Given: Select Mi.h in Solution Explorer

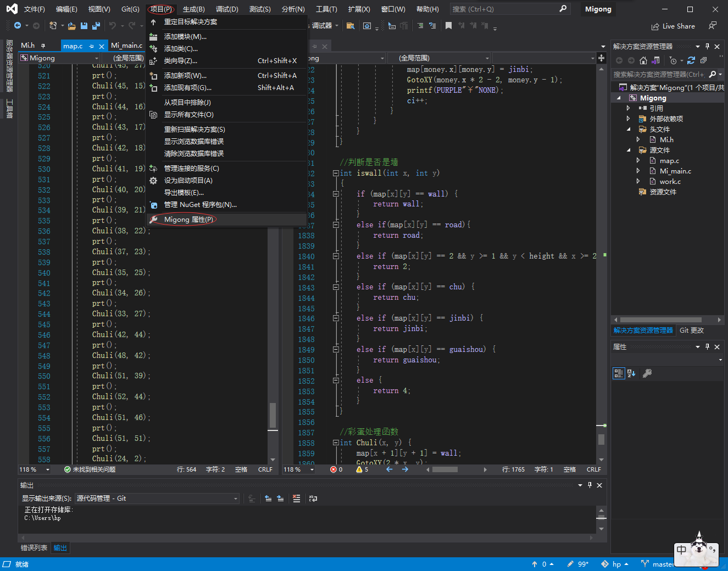Looking at the screenshot, I should click(666, 140).
